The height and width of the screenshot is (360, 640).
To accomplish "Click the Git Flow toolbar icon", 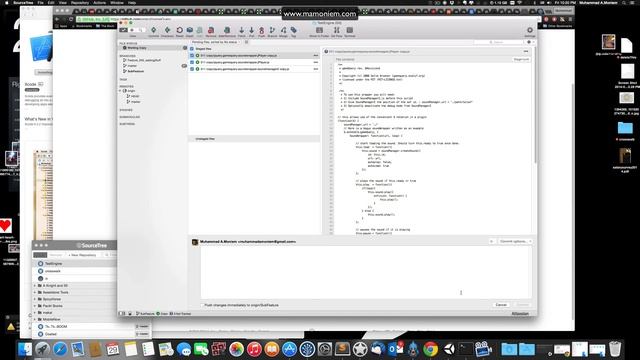I will pyautogui.click(x=336, y=31).
